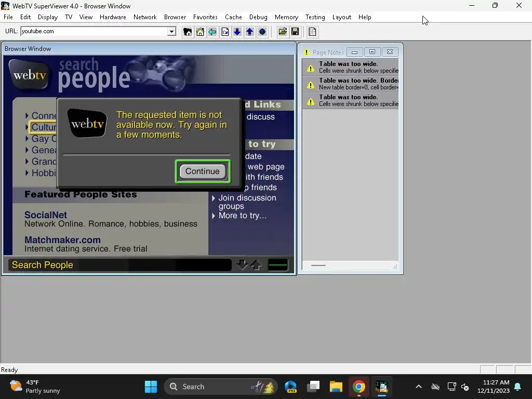Image resolution: width=532 pixels, height=399 pixels.
Task: Click the third Page Notes warning icon
Action: [311, 102]
